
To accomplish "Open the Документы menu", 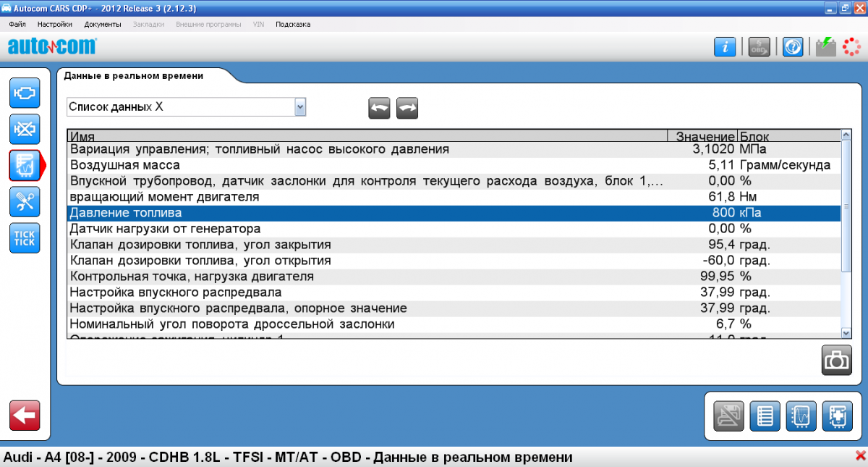I will click(103, 24).
